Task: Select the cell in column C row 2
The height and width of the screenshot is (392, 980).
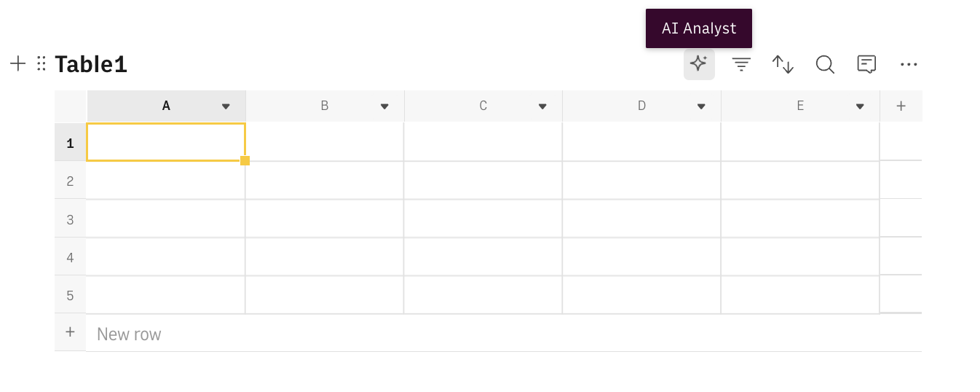Action: coord(483,181)
